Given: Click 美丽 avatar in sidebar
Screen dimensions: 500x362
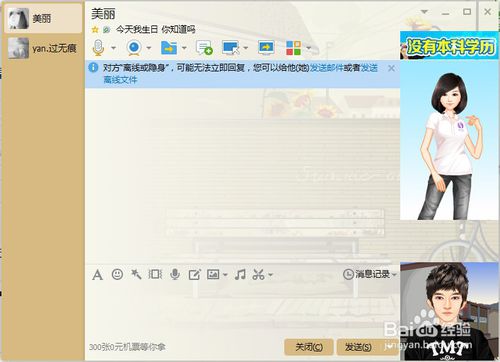Looking at the screenshot, I should (18, 18).
